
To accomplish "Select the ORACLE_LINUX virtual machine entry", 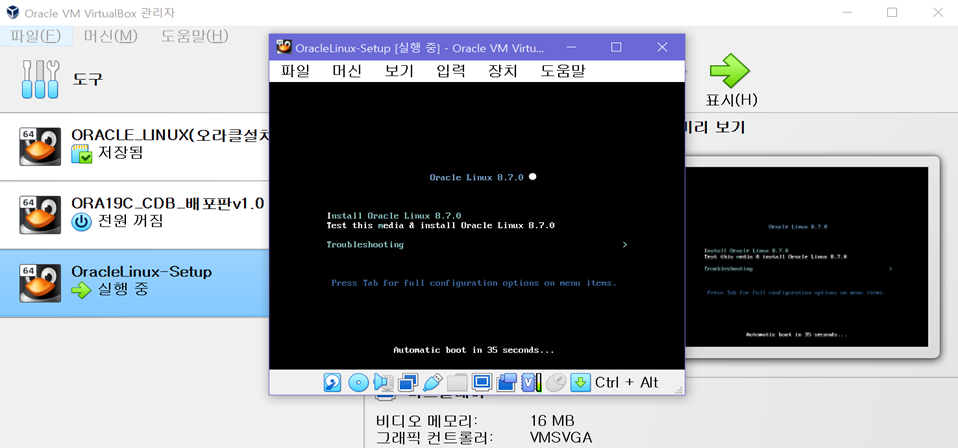I will coord(134,146).
